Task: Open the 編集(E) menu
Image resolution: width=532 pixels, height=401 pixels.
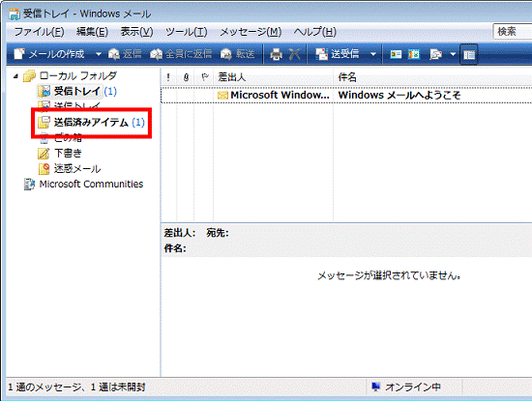Action: coord(92,32)
